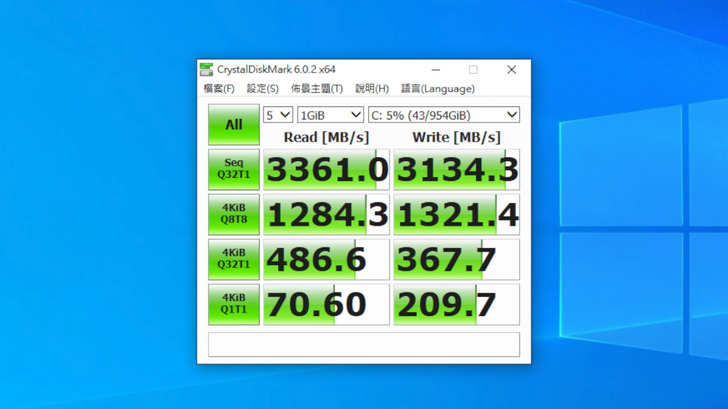
Task: Start the Seq Q32T1 test
Action: tap(234, 169)
